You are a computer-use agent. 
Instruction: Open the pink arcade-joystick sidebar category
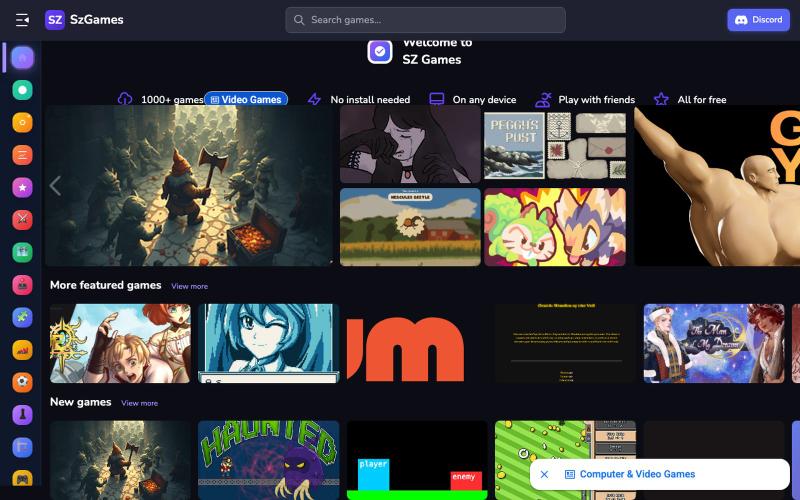click(22, 285)
